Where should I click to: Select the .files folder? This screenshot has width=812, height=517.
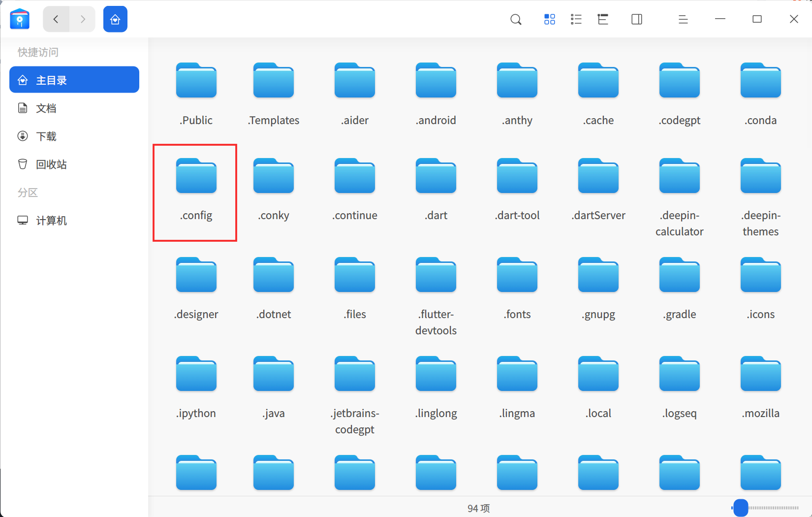point(355,289)
